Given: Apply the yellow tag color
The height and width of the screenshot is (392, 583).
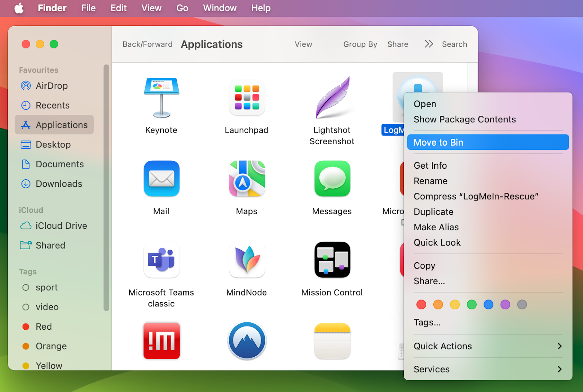Looking at the screenshot, I should [x=455, y=305].
